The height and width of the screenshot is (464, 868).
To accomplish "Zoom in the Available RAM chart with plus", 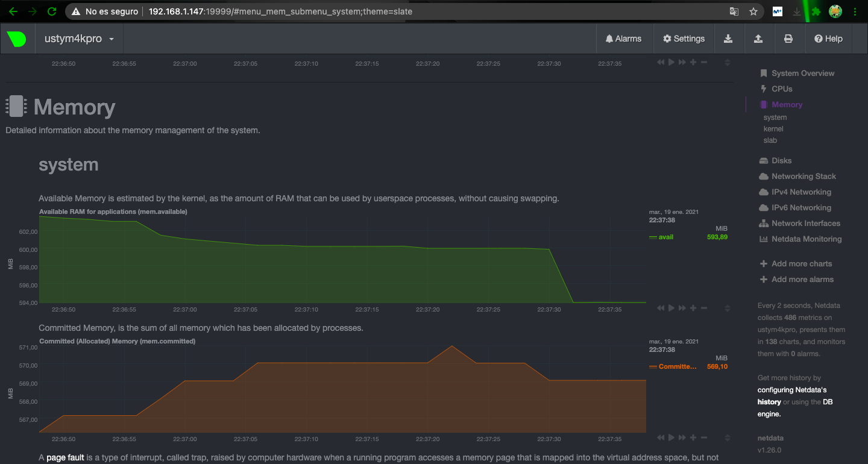I will (x=693, y=308).
